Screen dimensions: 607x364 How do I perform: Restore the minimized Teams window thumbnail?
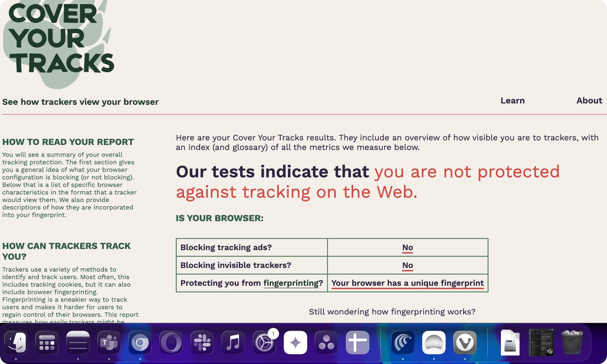point(541,342)
